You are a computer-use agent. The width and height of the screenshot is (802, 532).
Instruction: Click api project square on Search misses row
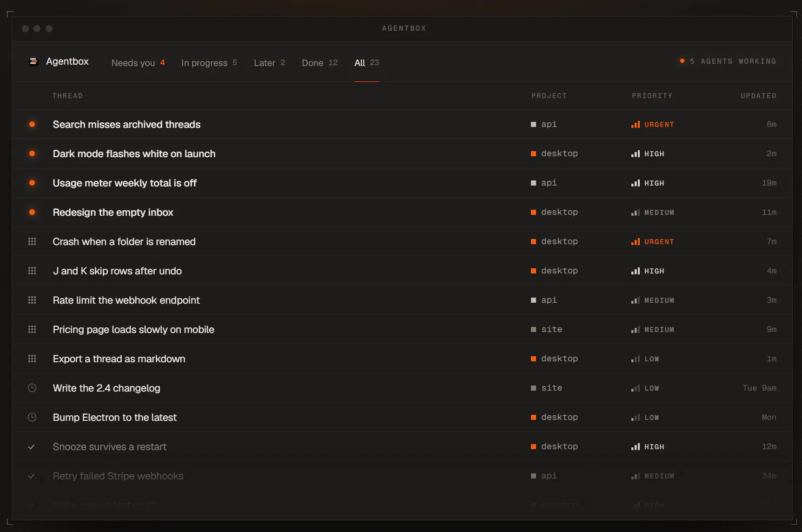(x=533, y=124)
